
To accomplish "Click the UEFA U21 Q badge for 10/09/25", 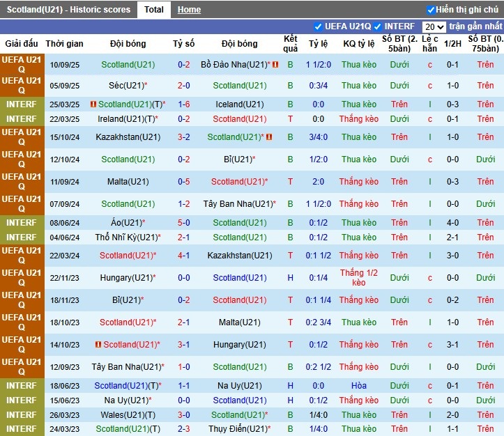I will tap(22, 65).
